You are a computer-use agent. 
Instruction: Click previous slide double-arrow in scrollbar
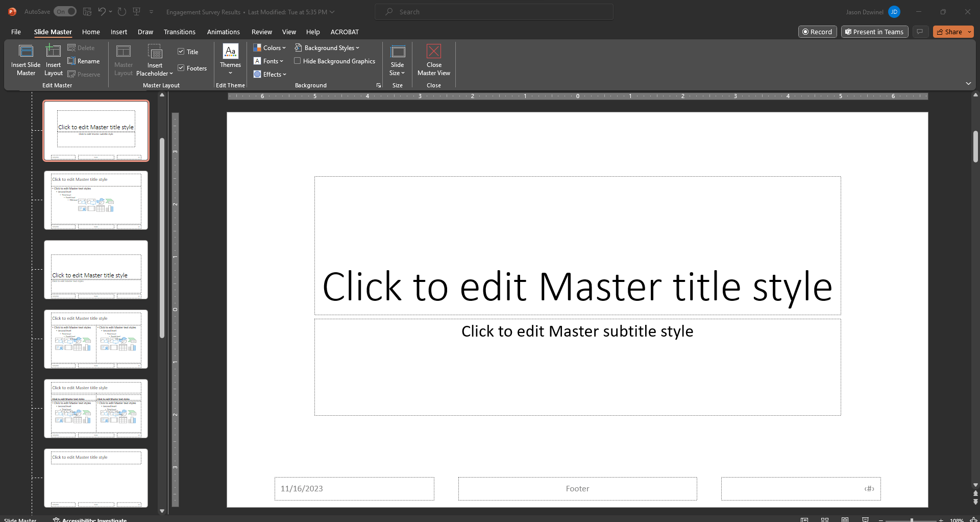coord(975,493)
